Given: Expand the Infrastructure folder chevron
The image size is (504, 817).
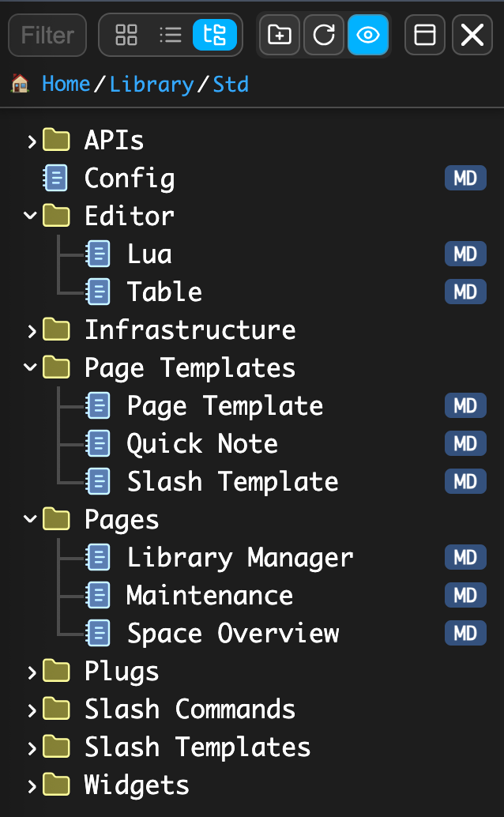Looking at the screenshot, I should 32,331.
